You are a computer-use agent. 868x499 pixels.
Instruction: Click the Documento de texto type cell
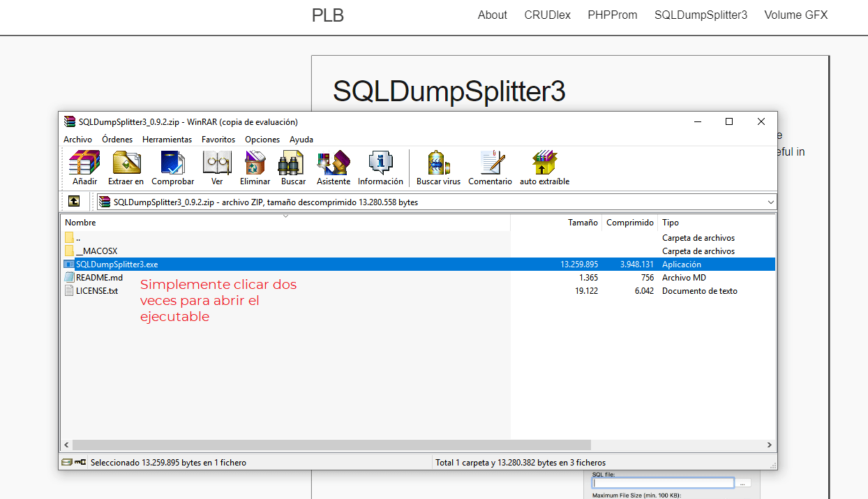point(700,291)
